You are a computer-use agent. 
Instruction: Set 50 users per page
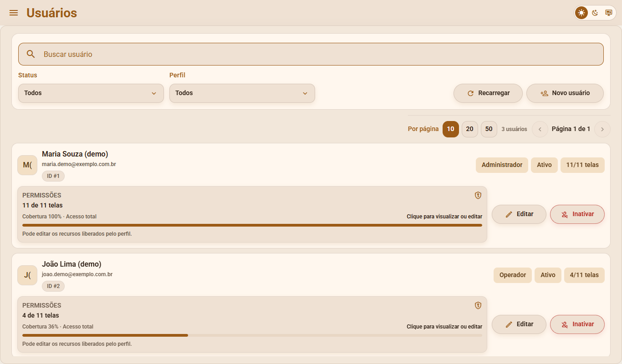click(x=489, y=129)
